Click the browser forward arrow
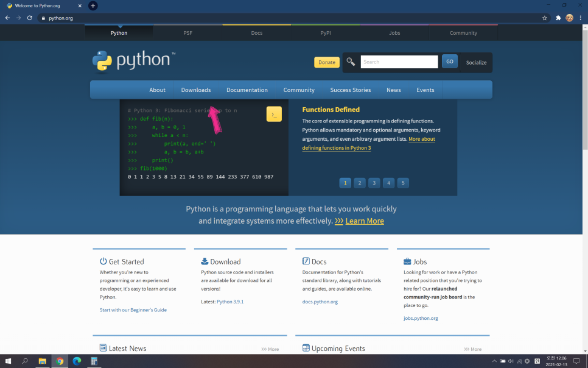Image resolution: width=588 pixels, height=368 pixels. tap(18, 18)
